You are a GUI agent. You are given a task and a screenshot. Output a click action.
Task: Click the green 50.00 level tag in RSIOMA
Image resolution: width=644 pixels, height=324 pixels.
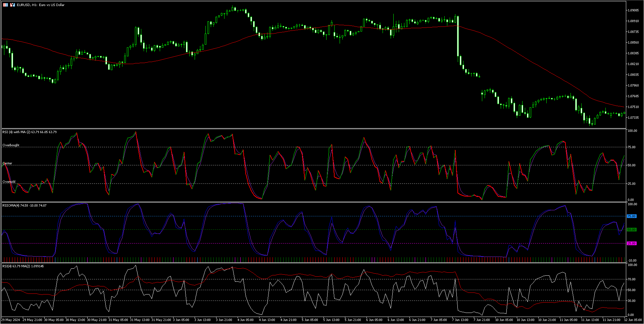[x=632, y=230]
